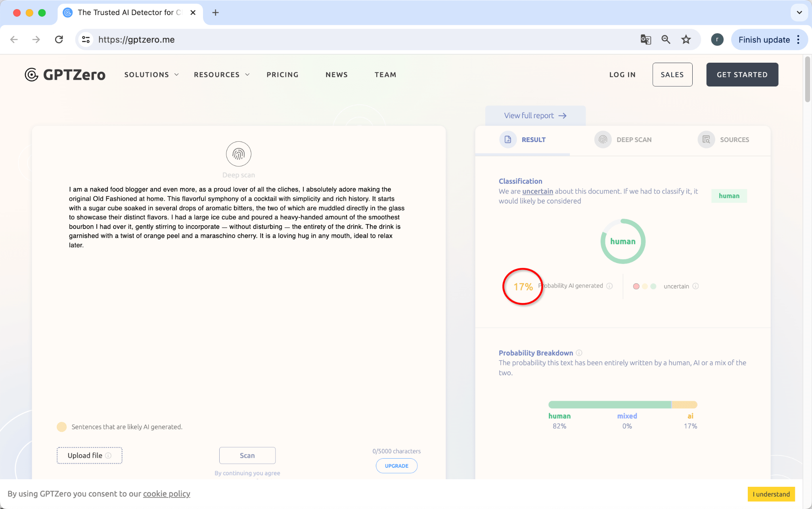
Task: Open site information icon in address bar
Action: pos(86,40)
